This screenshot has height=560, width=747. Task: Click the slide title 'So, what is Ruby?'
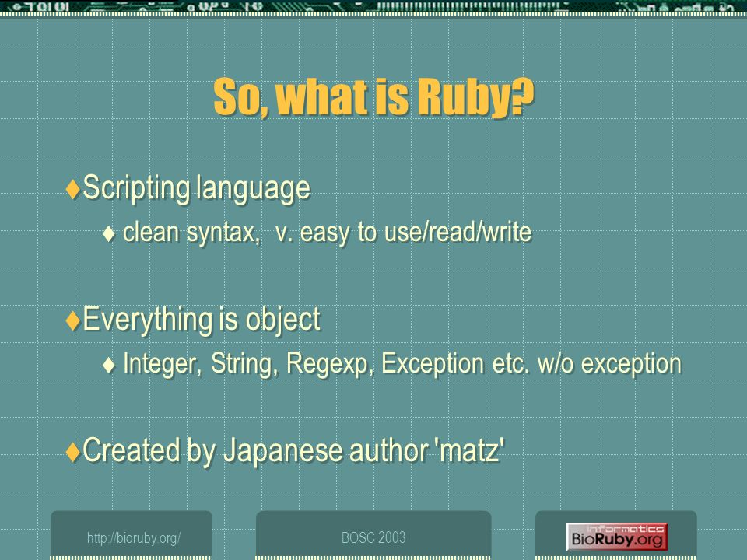(374, 98)
